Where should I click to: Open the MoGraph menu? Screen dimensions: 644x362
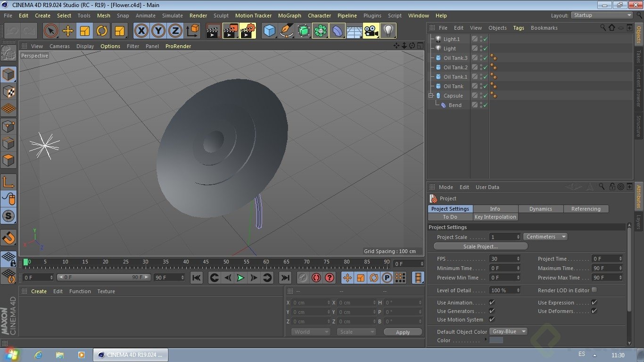(x=289, y=16)
